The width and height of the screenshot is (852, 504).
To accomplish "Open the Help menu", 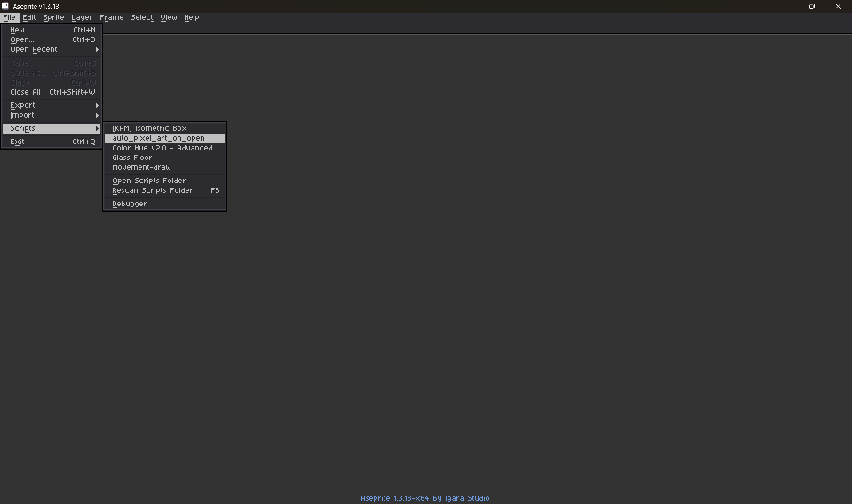I will coord(191,18).
